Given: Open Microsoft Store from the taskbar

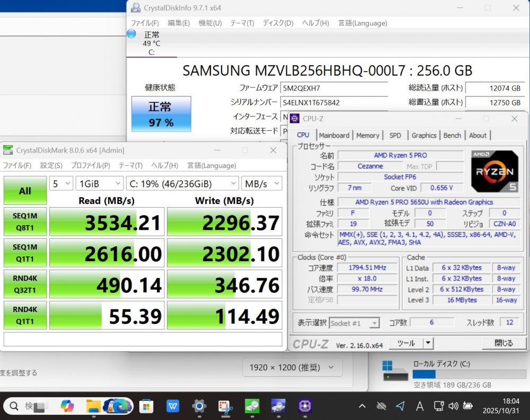Looking at the screenshot, I should [146, 406].
